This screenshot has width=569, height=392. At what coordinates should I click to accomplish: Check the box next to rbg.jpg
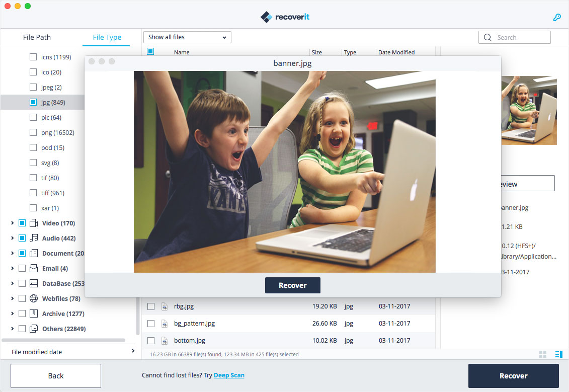(151, 306)
